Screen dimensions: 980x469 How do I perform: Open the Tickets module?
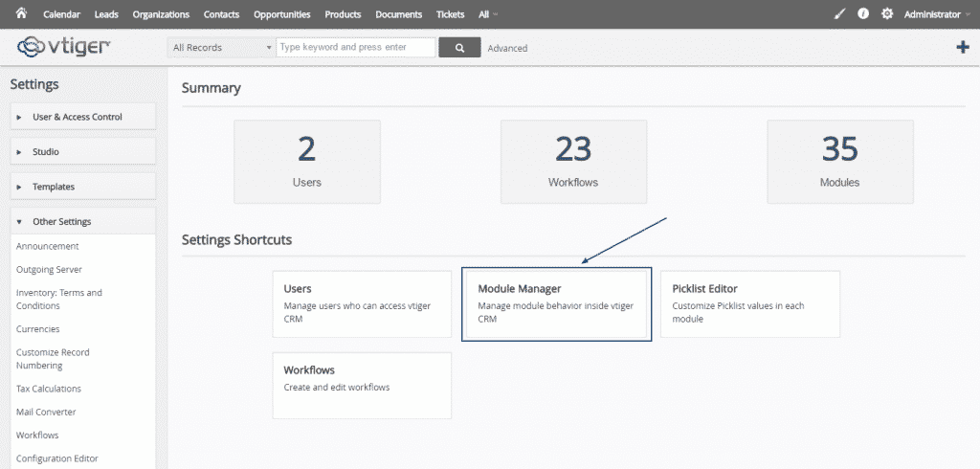(x=450, y=14)
